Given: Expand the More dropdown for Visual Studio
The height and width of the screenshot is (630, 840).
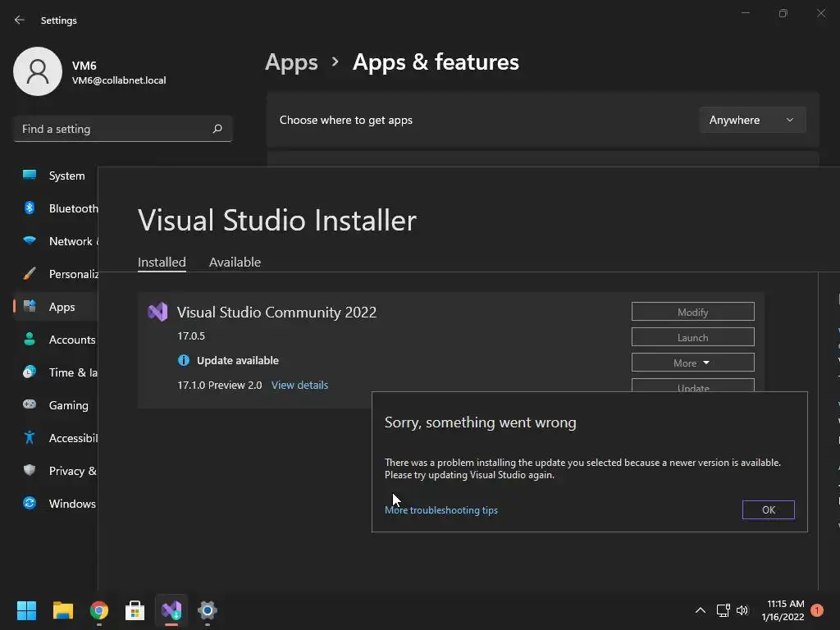Looking at the screenshot, I should (x=692, y=363).
